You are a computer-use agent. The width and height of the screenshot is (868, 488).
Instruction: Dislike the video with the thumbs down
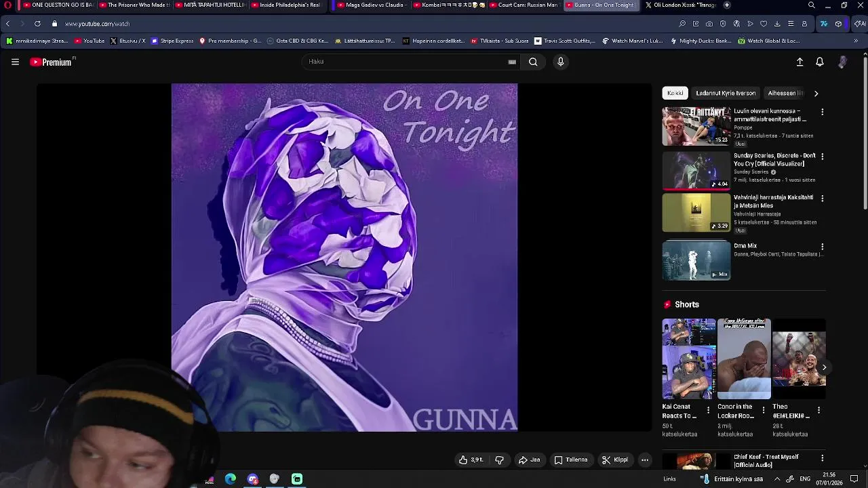(x=499, y=460)
